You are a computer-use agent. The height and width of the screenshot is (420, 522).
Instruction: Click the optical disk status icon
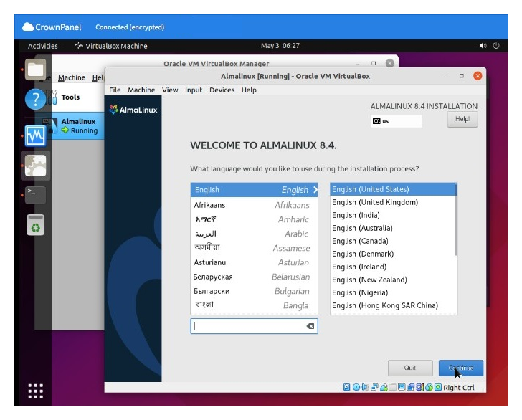(356, 387)
